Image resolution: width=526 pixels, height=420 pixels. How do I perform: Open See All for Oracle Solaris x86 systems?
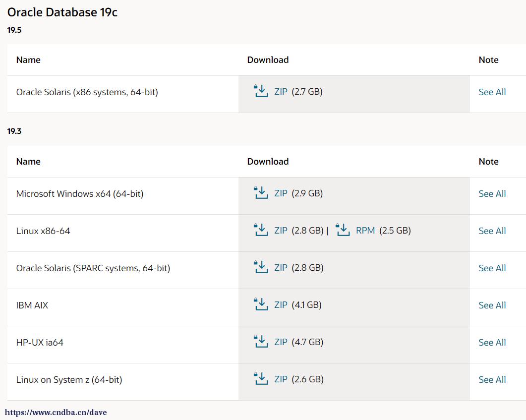[492, 92]
